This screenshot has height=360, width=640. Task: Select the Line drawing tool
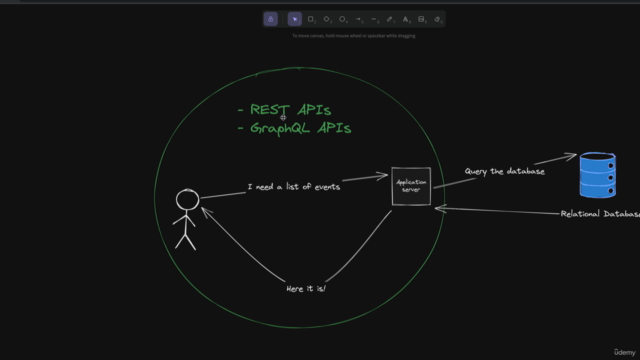click(x=374, y=19)
